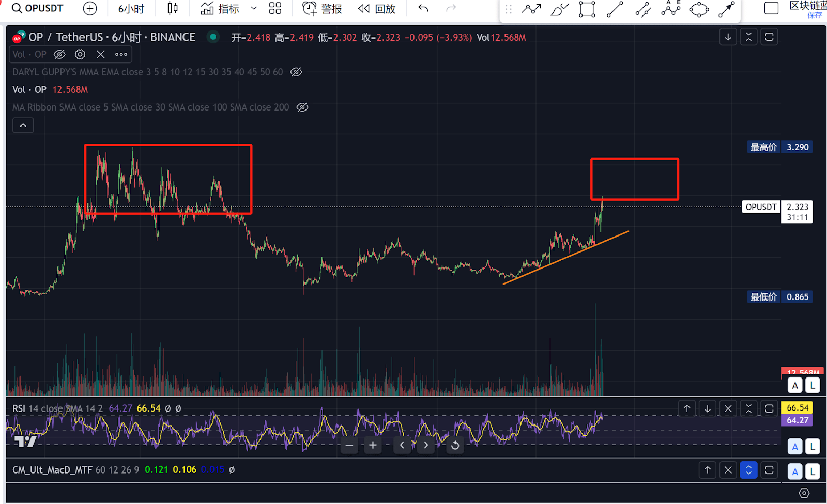827x504 pixels.
Task: Toggle log scale L on main chart
Action: point(813,385)
